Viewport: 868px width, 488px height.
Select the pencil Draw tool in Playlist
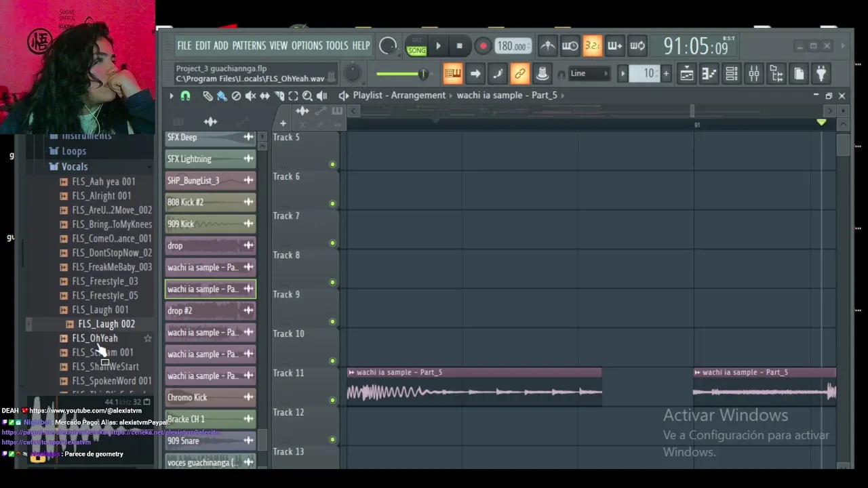[x=208, y=96]
